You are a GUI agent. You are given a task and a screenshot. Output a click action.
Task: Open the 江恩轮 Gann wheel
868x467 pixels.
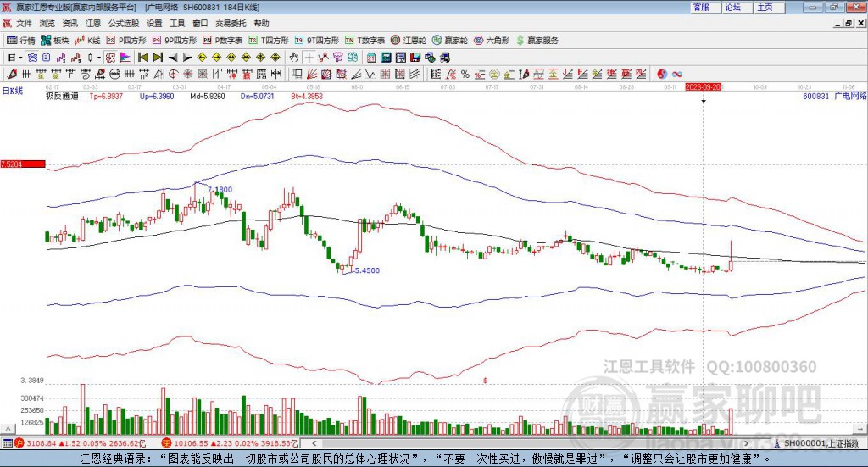409,41
